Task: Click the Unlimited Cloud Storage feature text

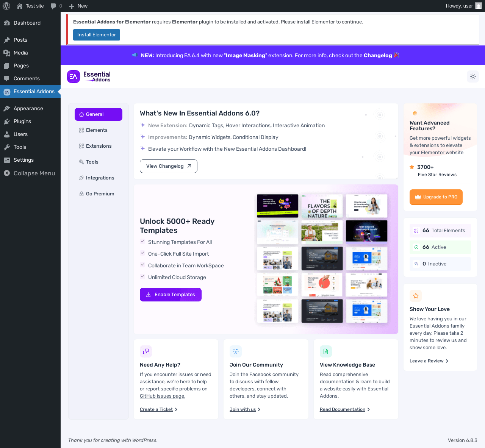Action: (177, 278)
